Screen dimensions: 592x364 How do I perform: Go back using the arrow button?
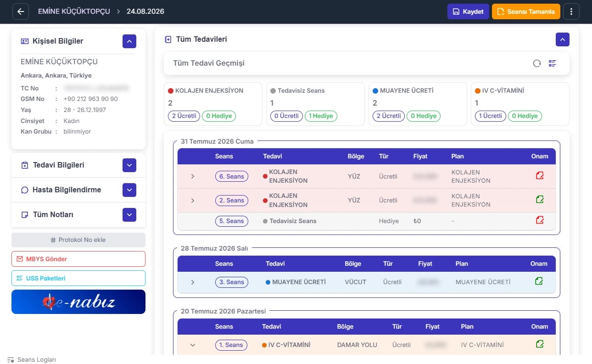[x=21, y=11]
